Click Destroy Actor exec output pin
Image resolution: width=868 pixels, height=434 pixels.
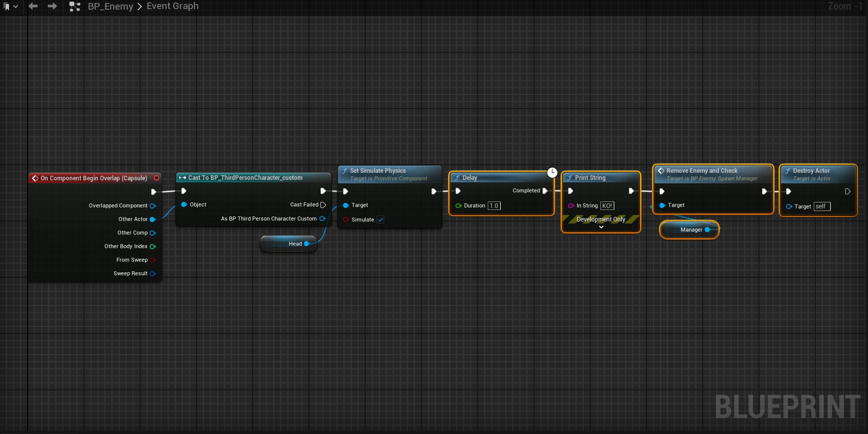click(848, 191)
